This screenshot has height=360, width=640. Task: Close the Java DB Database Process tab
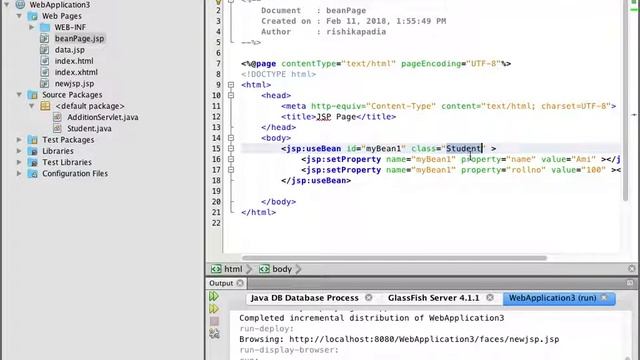click(369, 298)
